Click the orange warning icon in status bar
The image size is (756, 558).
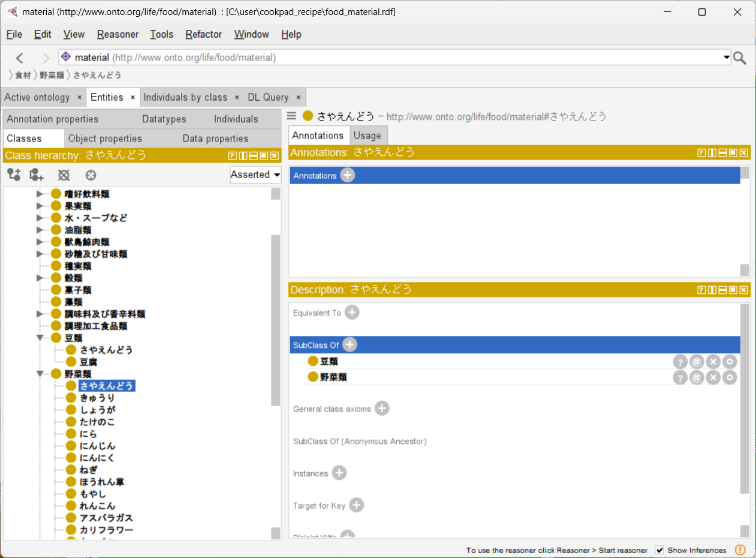pyautogui.click(x=740, y=550)
